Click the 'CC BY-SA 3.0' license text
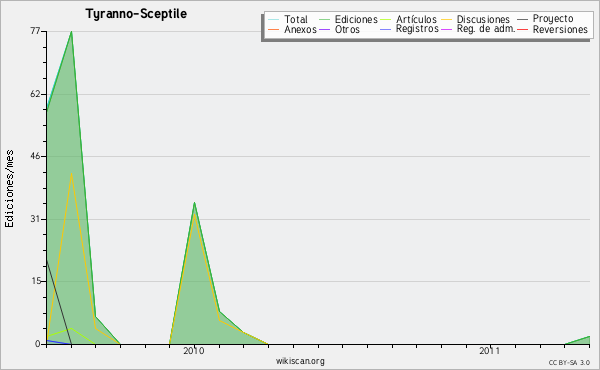The width and height of the screenshot is (600, 370). [x=569, y=362]
